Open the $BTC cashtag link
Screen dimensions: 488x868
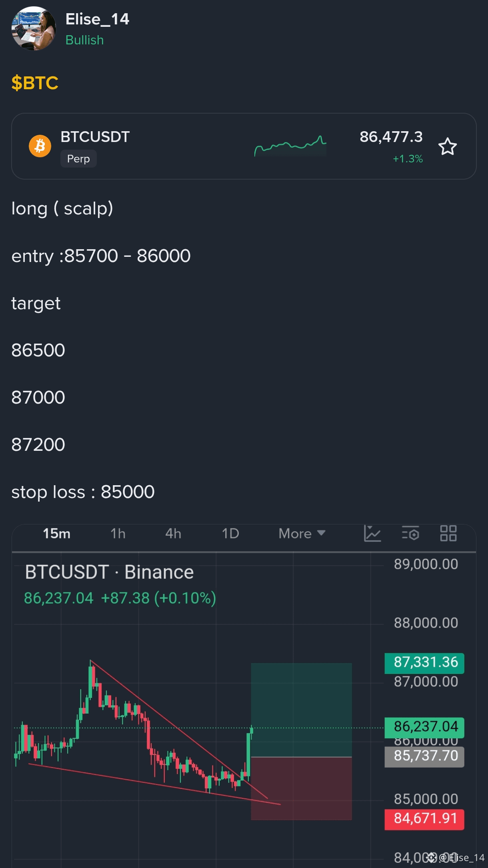tap(35, 83)
